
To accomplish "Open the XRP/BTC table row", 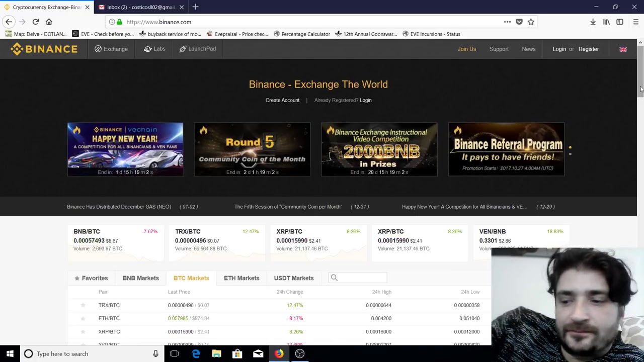I will click(x=279, y=332).
